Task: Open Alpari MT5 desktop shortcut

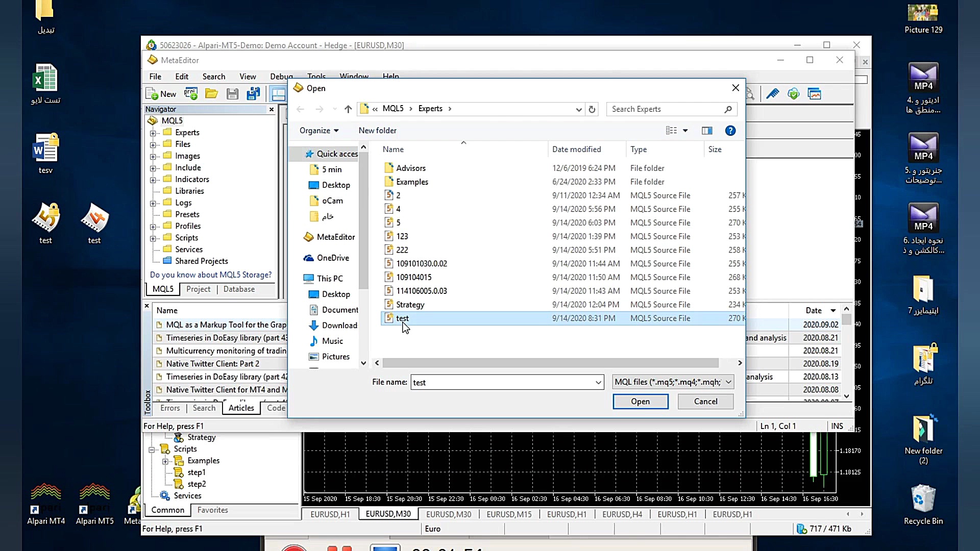Action: [94, 503]
